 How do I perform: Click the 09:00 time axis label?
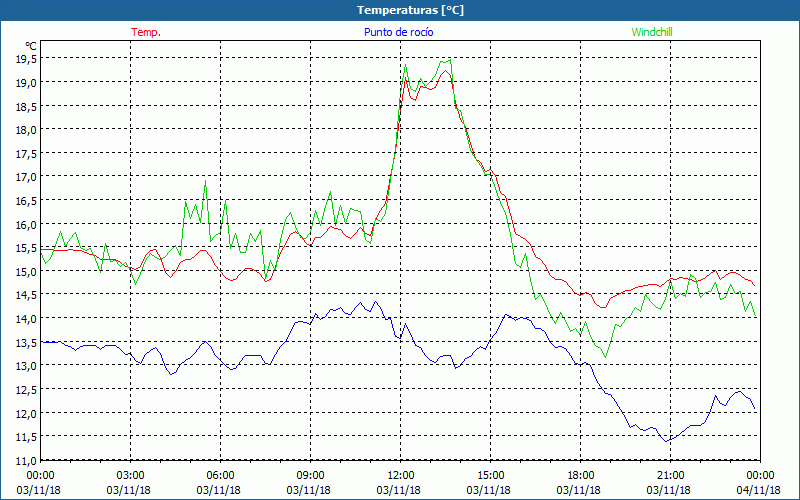tap(310, 475)
